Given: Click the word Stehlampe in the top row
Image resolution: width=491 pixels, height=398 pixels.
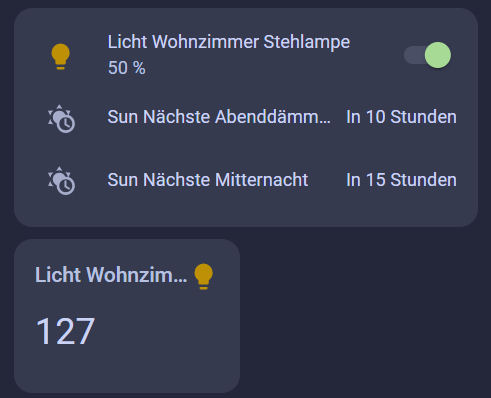Looking at the screenshot, I should tap(307, 42).
